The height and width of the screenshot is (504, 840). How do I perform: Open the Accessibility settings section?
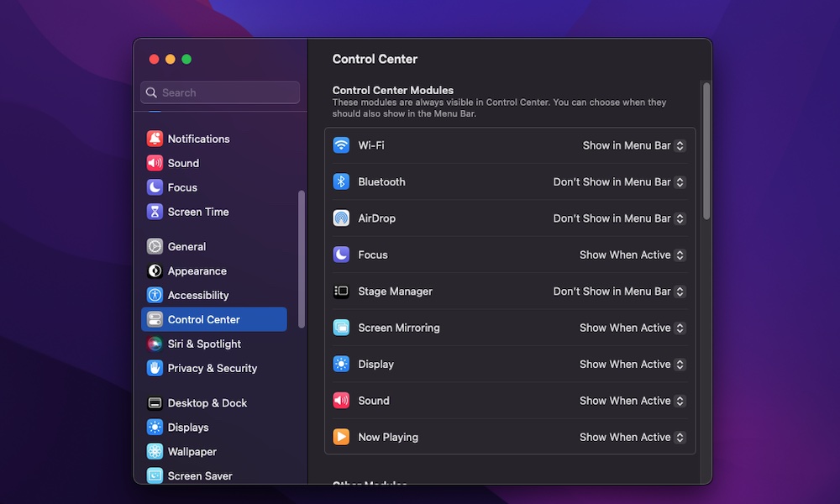click(x=198, y=295)
